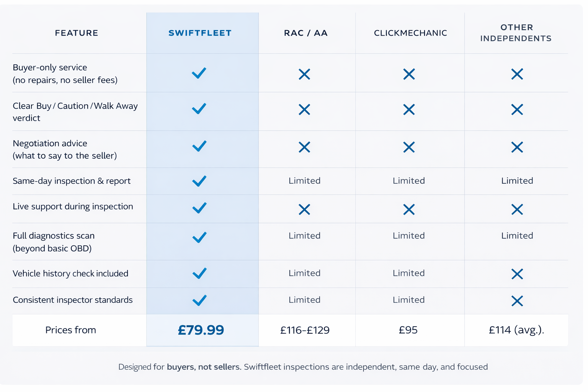Viewport: 588px width, 392px height.
Task: Click RAC / AA cross for Buyer-only service
Action: coord(304,74)
